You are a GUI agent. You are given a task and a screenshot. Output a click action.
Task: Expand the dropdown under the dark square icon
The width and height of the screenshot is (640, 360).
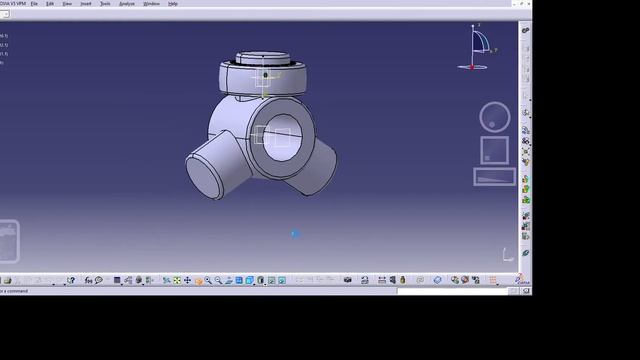121,284
